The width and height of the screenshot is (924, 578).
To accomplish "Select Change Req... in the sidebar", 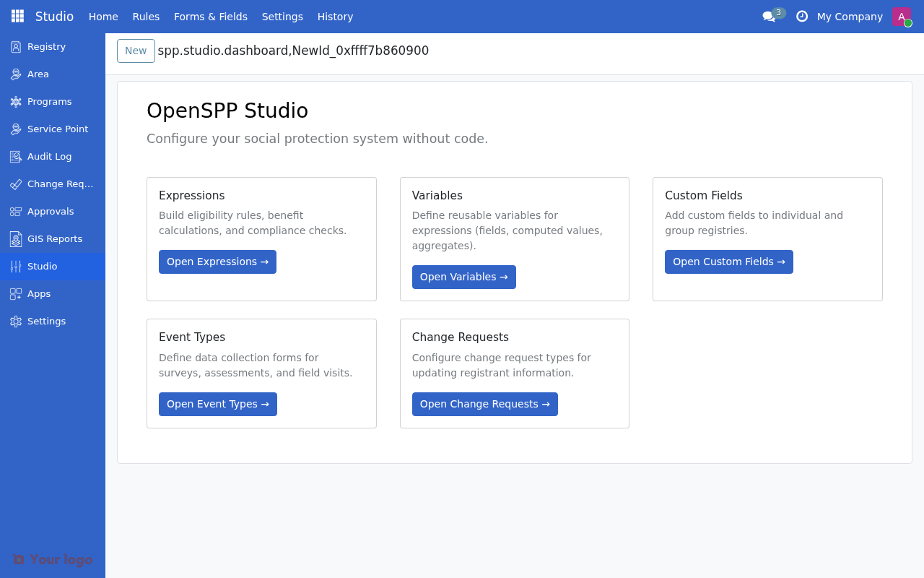I will point(59,184).
